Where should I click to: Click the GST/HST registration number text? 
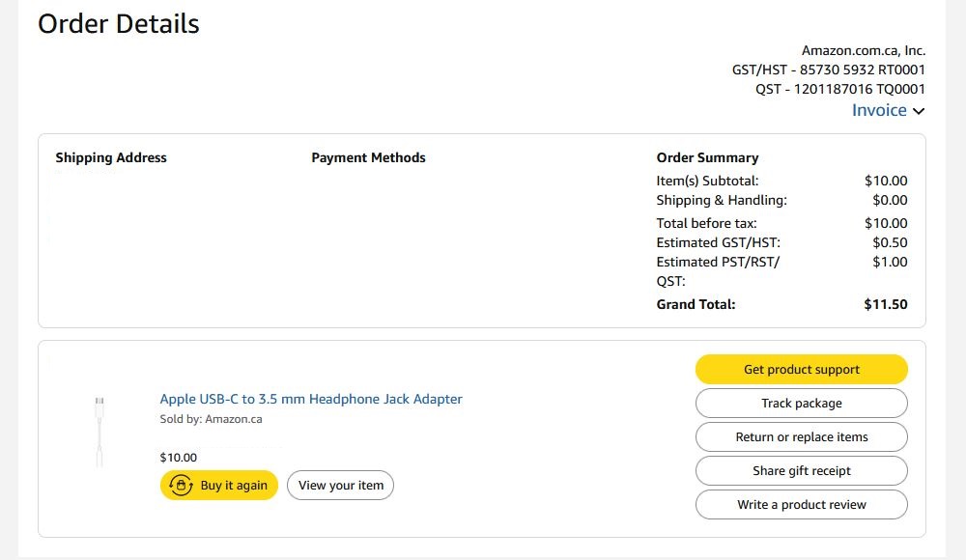(828, 70)
